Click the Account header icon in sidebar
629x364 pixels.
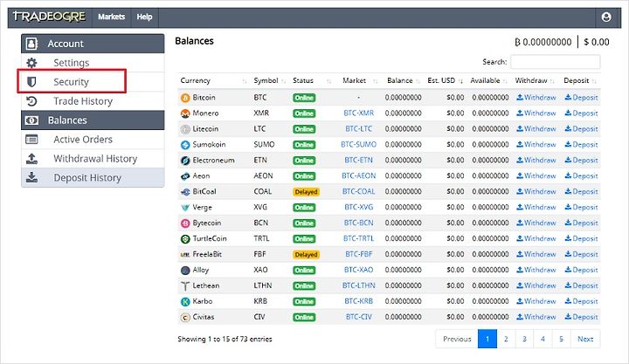tap(31, 44)
